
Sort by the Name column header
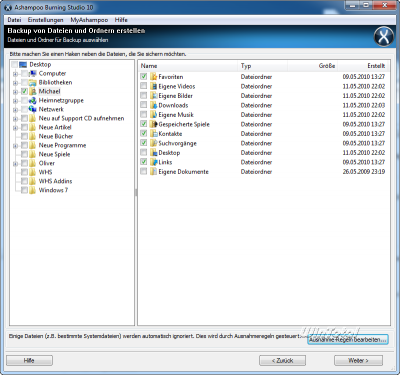coord(188,66)
